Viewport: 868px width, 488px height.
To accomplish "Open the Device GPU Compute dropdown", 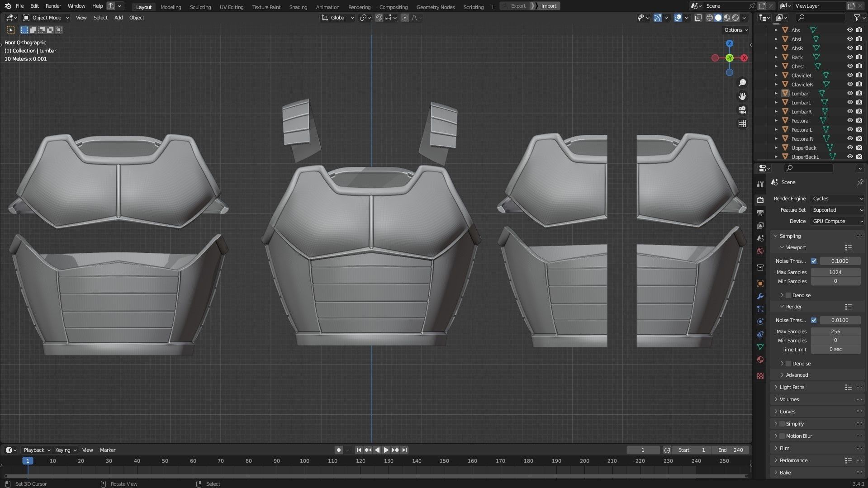I will [837, 221].
